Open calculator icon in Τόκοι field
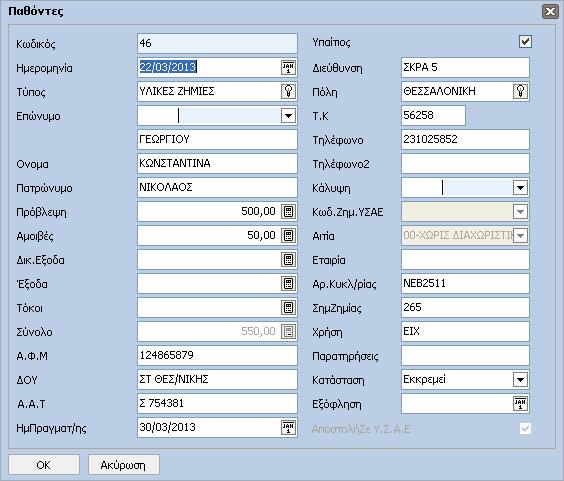Viewport: 564px width, 481px height. 288,308
